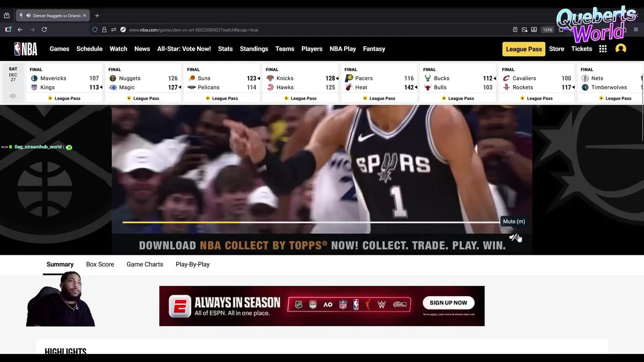This screenshot has width=644, height=362.
Task: Open the Stats menu
Action: click(x=225, y=49)
